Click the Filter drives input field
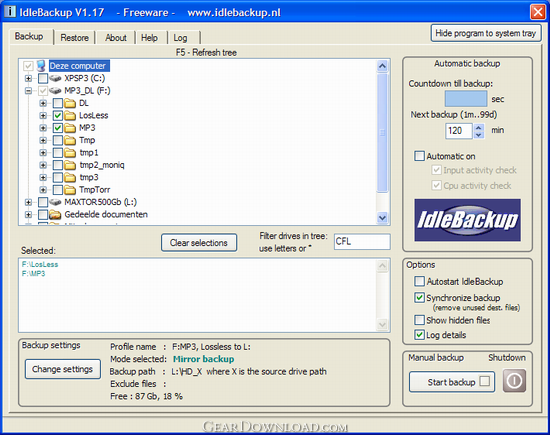The width and height of the screenshot is (550, 435). (x=362, y=242)
